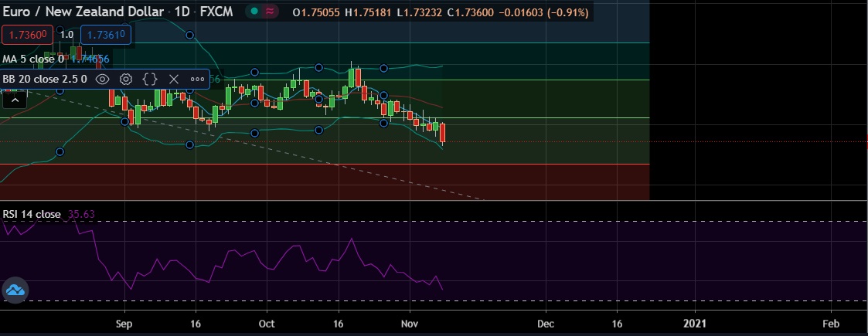This screenshot has width=868, height=336.
Task: Select the red horizontal level line
Action: pos(325,164)
